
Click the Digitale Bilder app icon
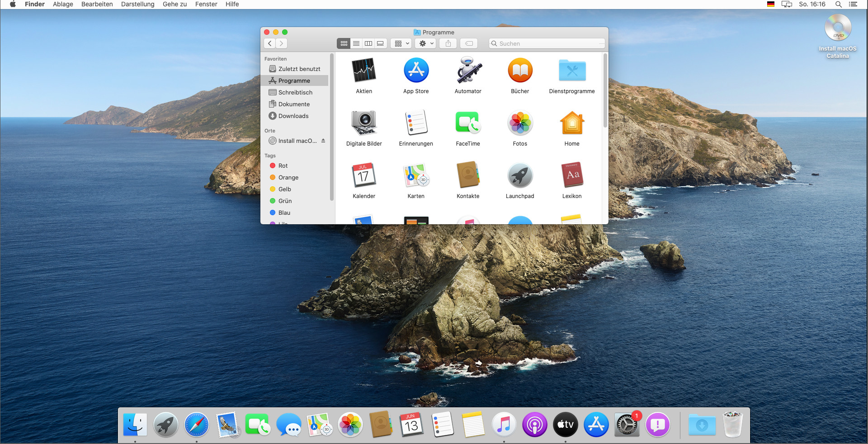(364, 123)
